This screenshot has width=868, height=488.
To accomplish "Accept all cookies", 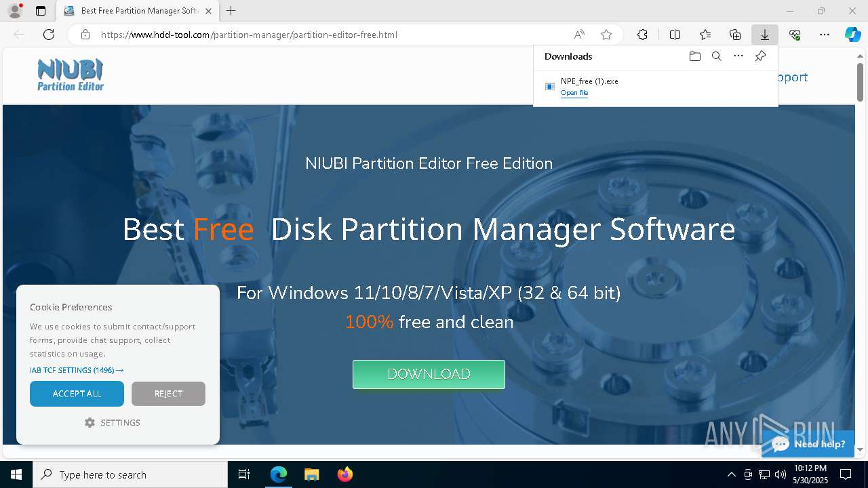I will 77,394.
